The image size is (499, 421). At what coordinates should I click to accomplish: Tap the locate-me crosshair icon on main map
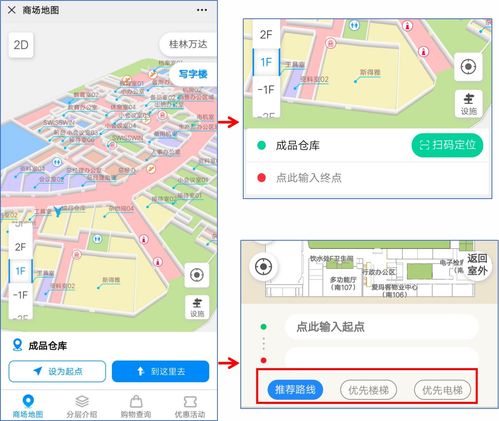point(197,275)
